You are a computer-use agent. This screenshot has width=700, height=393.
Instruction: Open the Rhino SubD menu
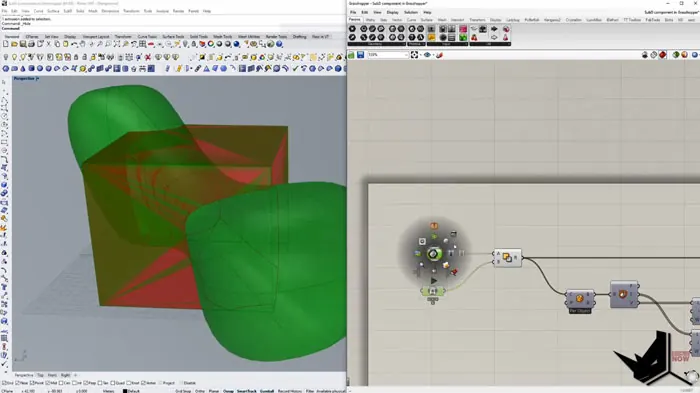tap(67, 11)
